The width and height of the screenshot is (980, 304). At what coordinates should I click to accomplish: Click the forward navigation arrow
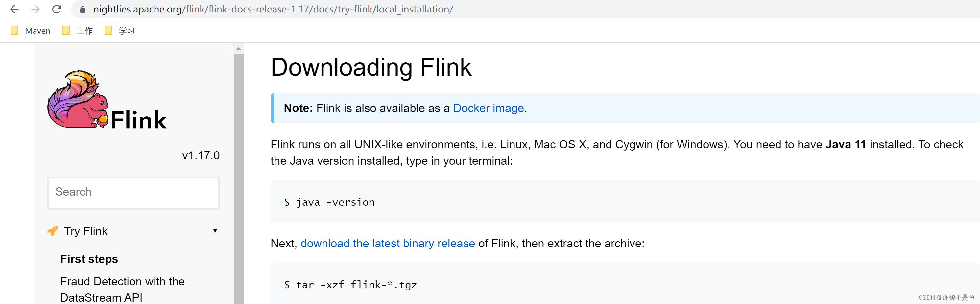click(36, 9)
